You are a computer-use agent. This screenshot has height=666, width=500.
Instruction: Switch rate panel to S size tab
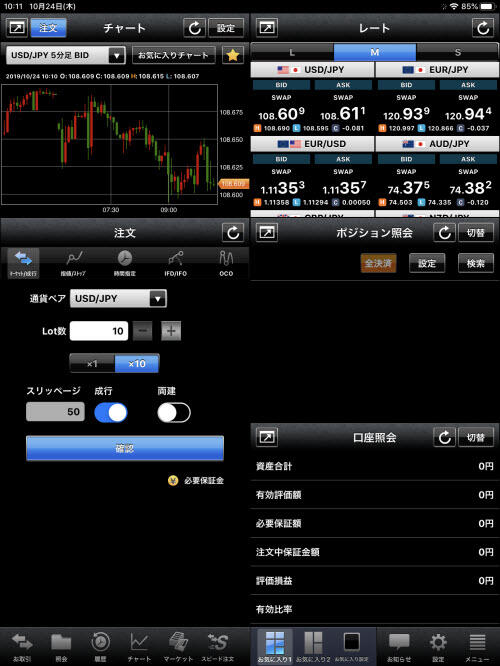pos(457,52)
